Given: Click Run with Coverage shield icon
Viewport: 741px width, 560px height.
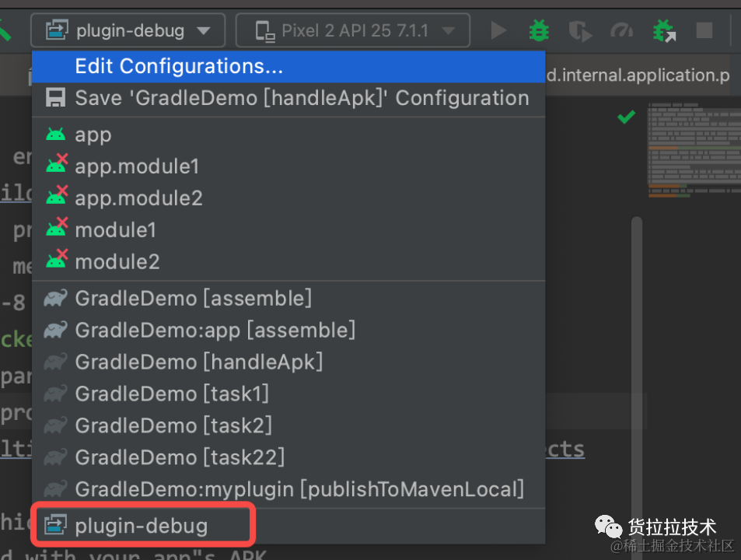Looking at the screenshot, I should coord(580,31).
